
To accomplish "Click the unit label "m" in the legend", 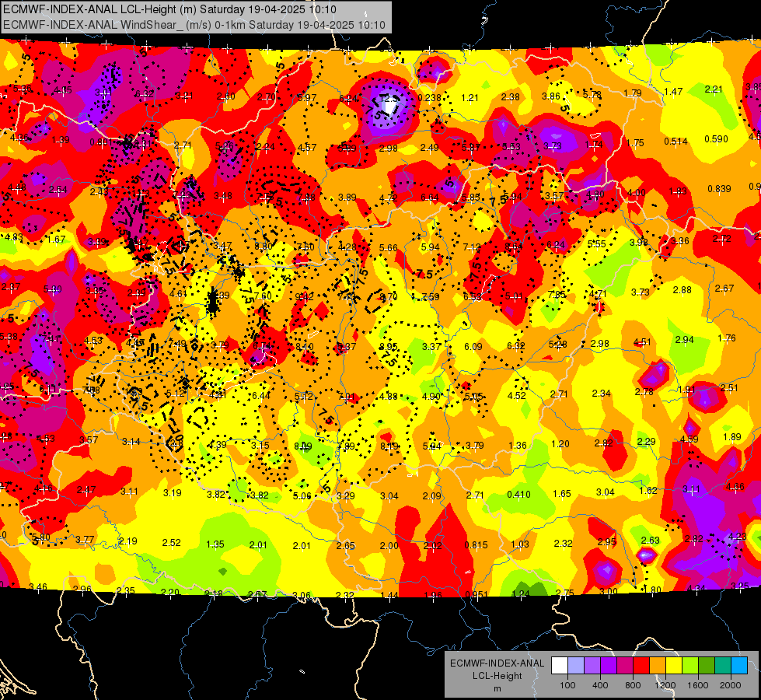I will (497, 688).
